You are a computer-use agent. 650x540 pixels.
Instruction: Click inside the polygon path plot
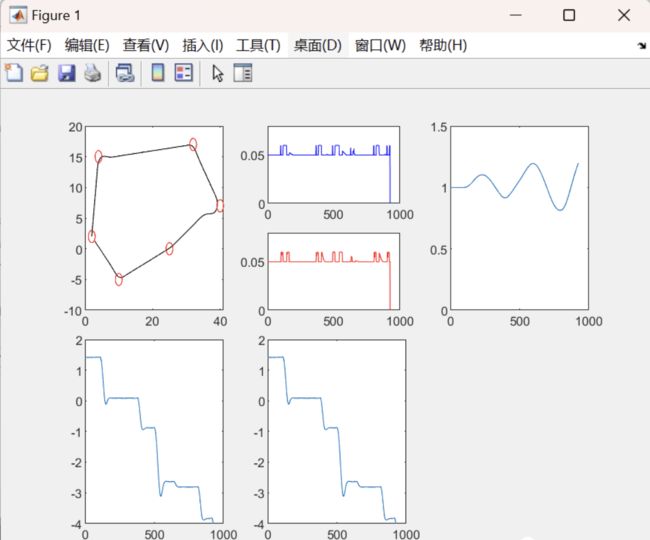[154, 218]
